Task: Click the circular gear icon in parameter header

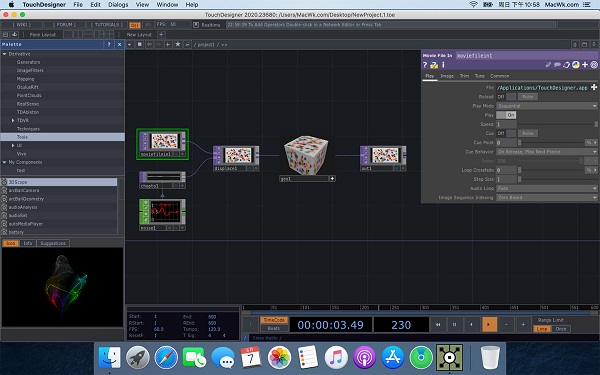Action: click(x=594, y=65)
